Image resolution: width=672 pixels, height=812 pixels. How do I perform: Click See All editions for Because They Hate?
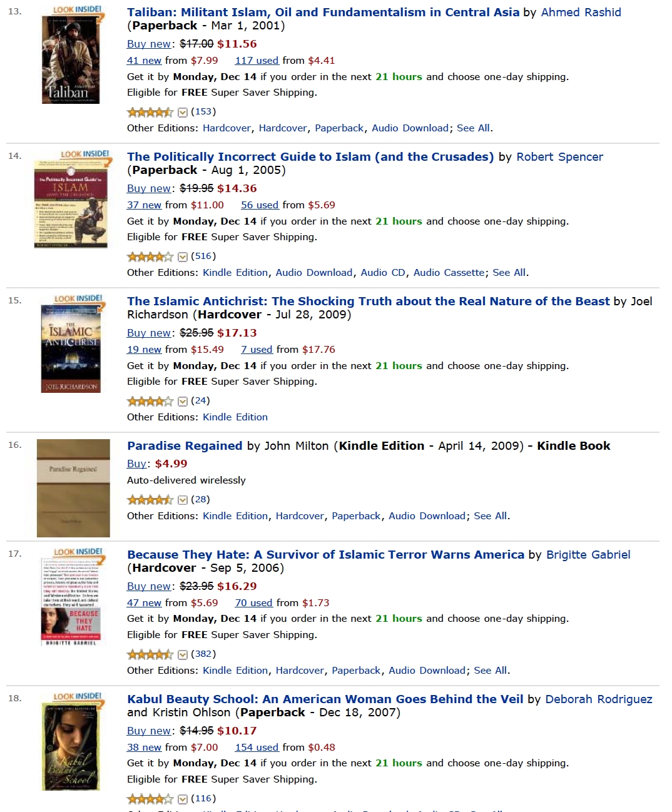tap(491, 671)
